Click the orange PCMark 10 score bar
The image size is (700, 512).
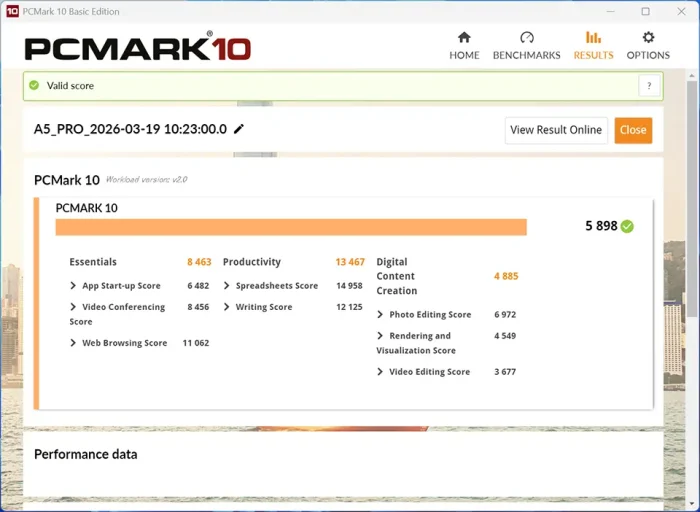coord(290,227)
